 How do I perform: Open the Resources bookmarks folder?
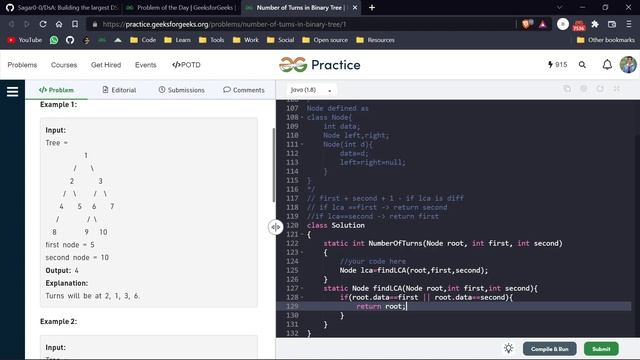376,40
